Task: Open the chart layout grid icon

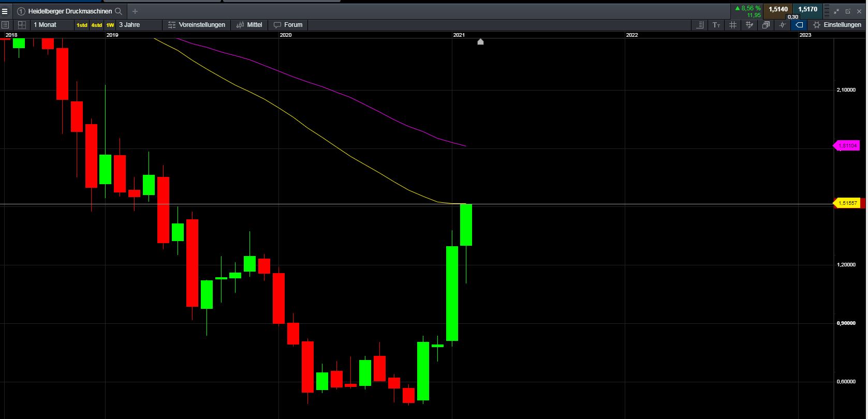Action: point(22,25)
